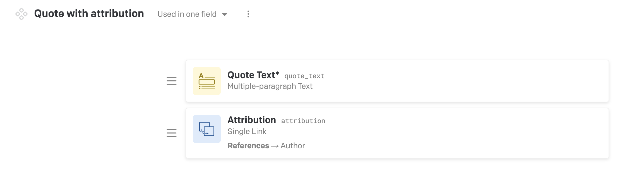Click the blue single link field icon
Image resolution: width=644 pixels, height=177 pixels.
[x=207, y=129]
